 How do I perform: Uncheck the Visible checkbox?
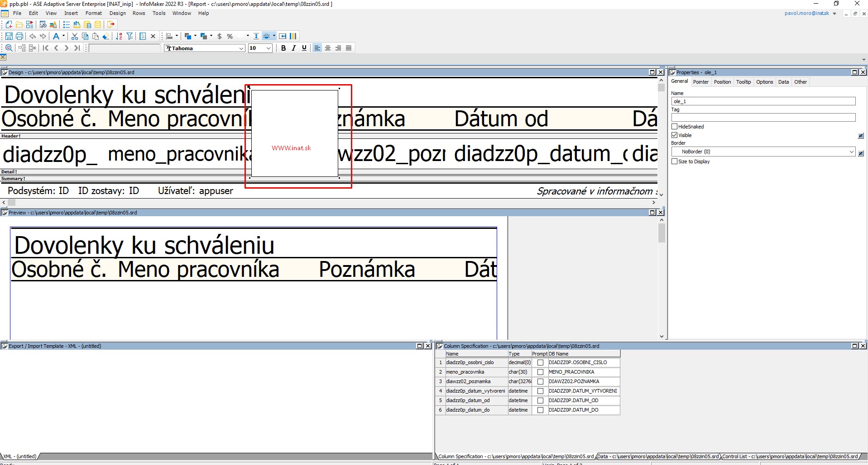675,135
